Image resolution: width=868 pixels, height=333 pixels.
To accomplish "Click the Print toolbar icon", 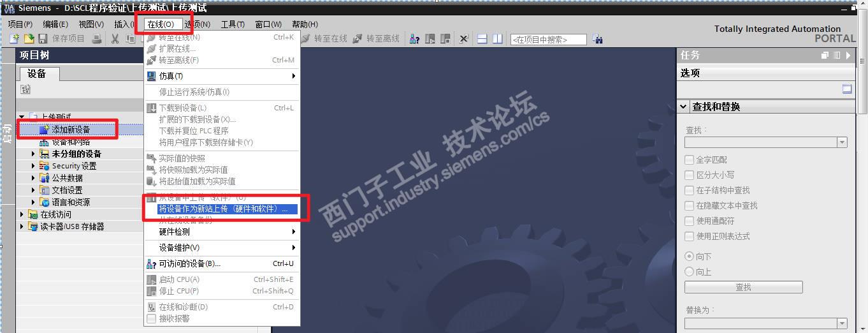I will coord(97,39).
